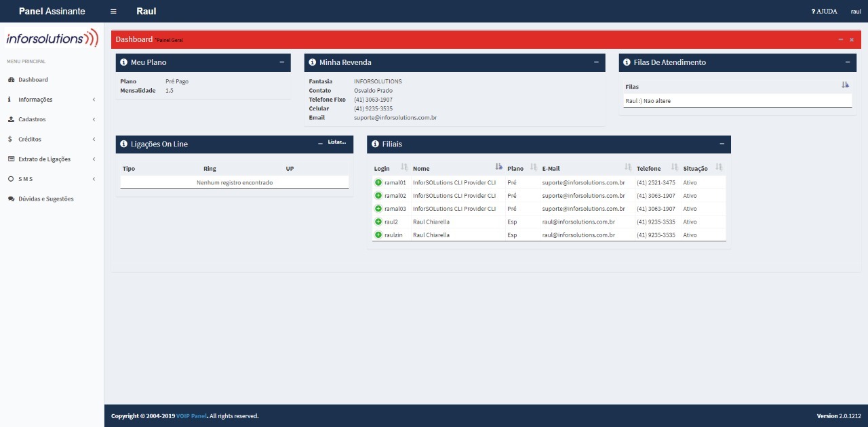Viewport: 868px width, 427px height.
Task: Select the queue 'Raul :) Nao altere'
Action: (x=737, y=100)
